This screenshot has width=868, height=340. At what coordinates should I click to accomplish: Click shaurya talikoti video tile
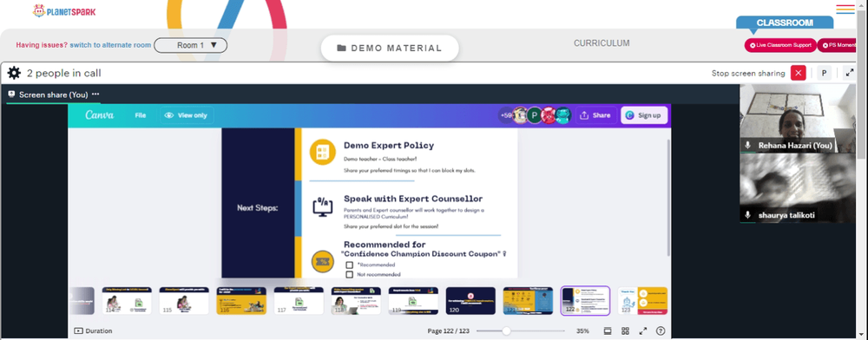click(x=798, y=188)
